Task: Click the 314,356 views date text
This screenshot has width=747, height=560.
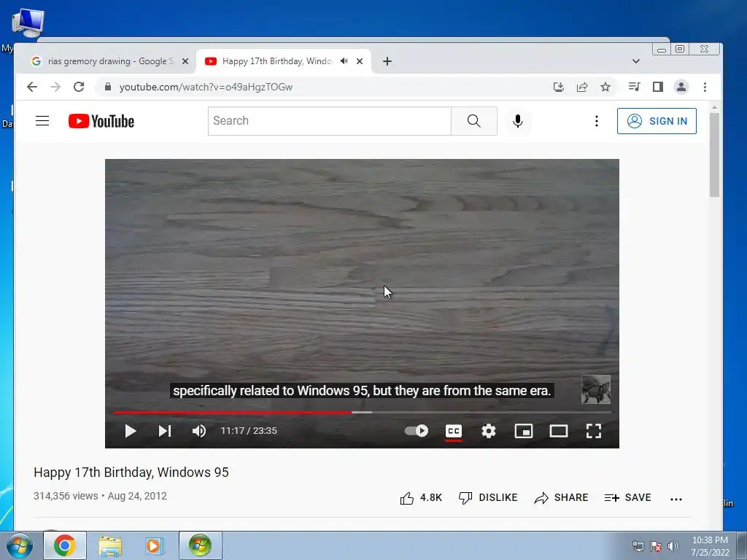Action: pyautogui.click(x=100, y=496)
